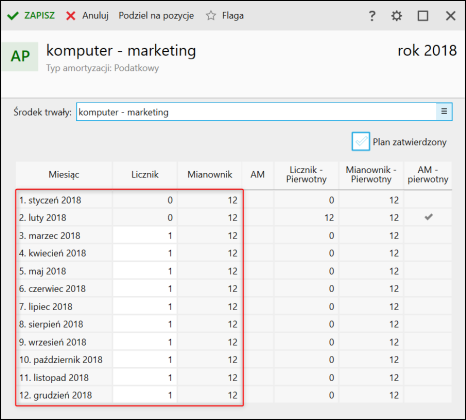Screen dimensions: 466x420
Task: Click the maximize window square icon
Action: [x=423, y=16]
